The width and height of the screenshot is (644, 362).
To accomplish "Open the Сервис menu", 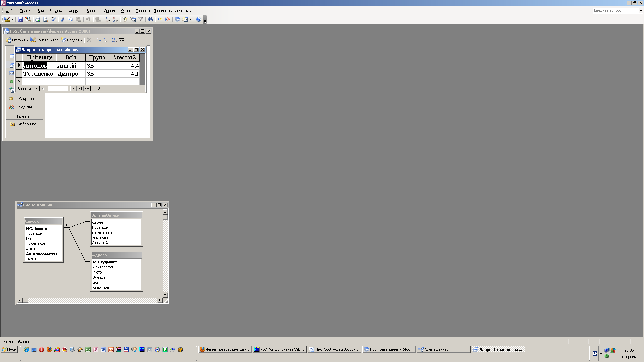I will click(x=110, y=11).
